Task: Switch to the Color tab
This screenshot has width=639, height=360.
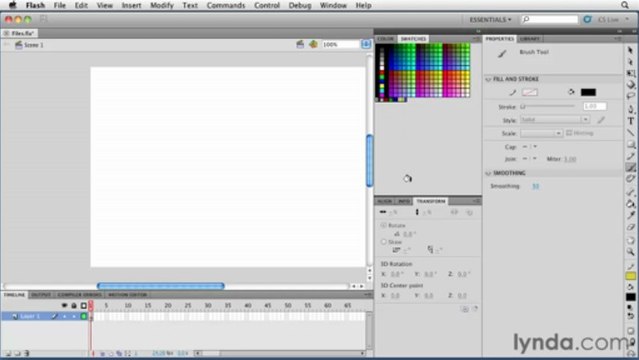Action: tap(385, 39)
